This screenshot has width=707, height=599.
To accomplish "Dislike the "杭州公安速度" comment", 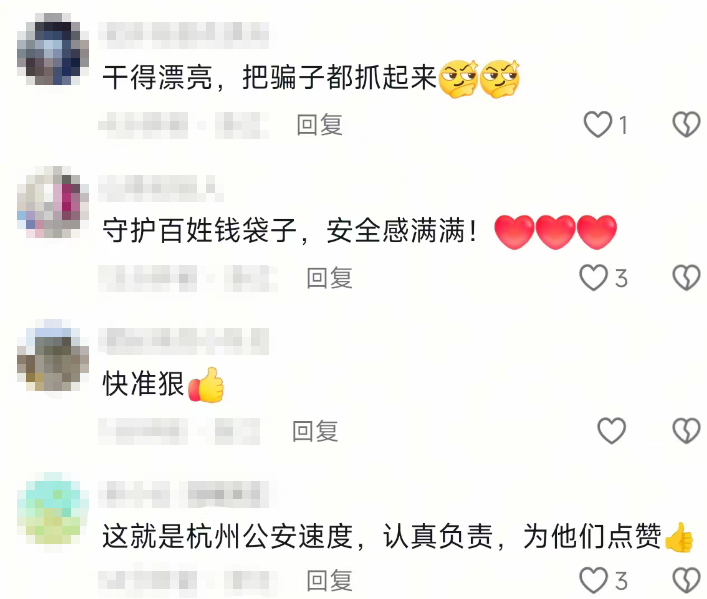I will click(686, 580).
